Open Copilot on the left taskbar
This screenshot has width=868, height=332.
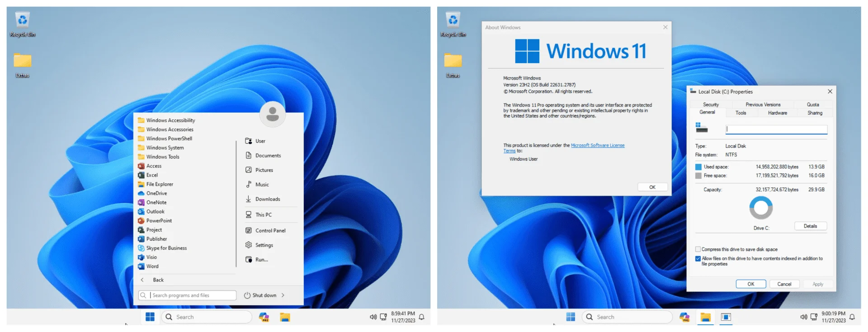pos(264,317)
